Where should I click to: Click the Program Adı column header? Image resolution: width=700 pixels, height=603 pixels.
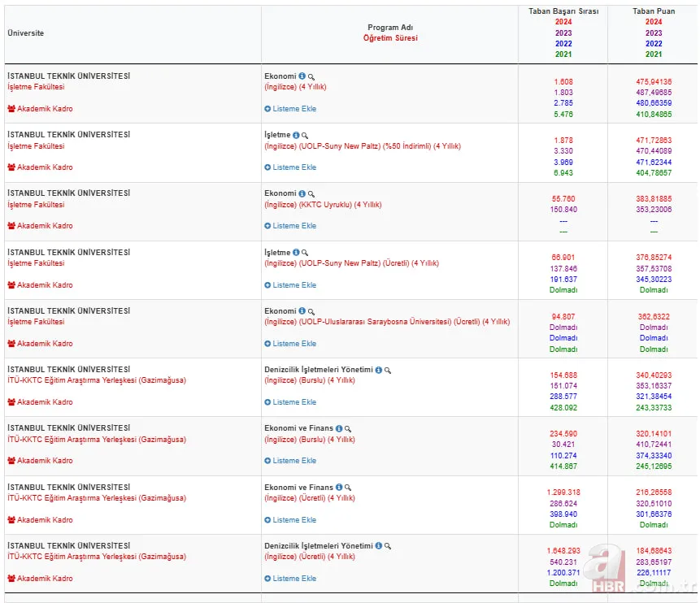click(x=389, y=28)
